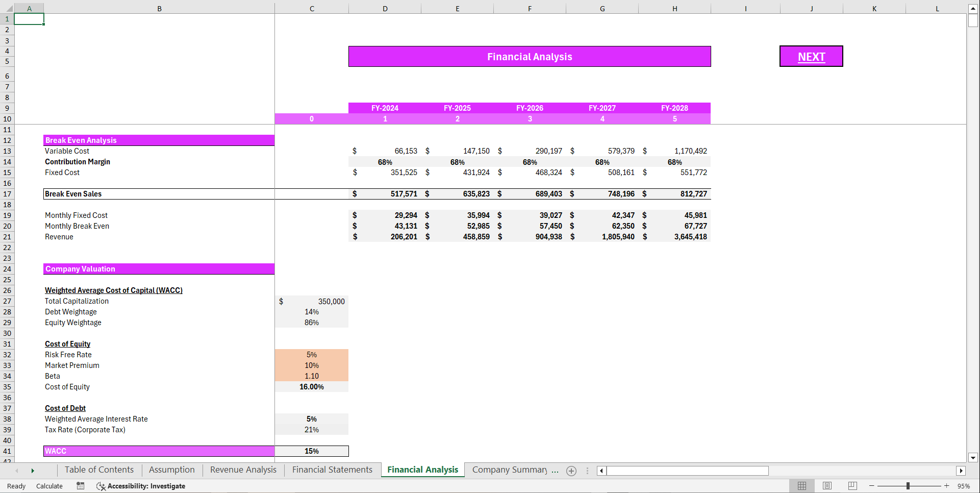This screenshot has width=980, height=493.
Task: Open Page Break Preview view
Action: (852, 486)
